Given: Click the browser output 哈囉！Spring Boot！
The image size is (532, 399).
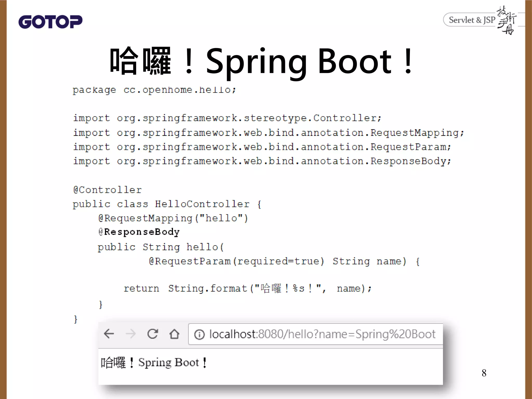Looking at the screenshot, I should point(154,363).
